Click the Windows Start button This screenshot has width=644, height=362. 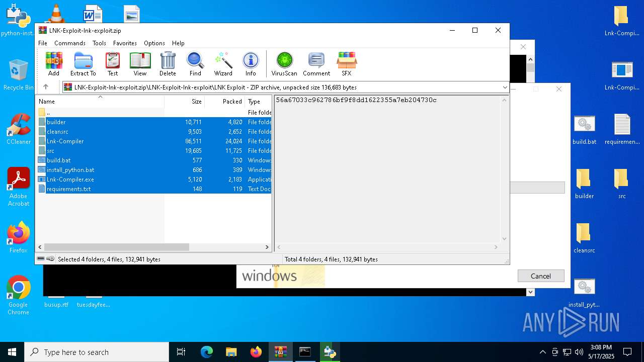pos(12,352)
